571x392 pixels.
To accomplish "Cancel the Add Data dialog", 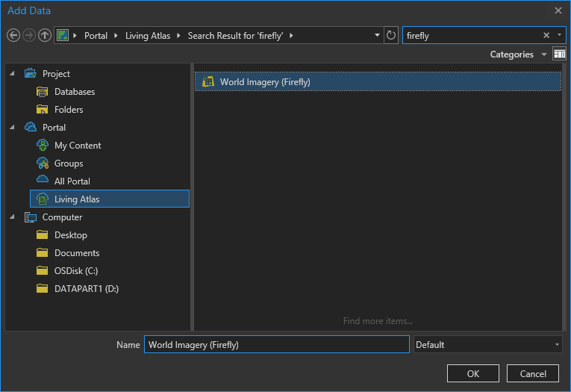I will [533, 373].
